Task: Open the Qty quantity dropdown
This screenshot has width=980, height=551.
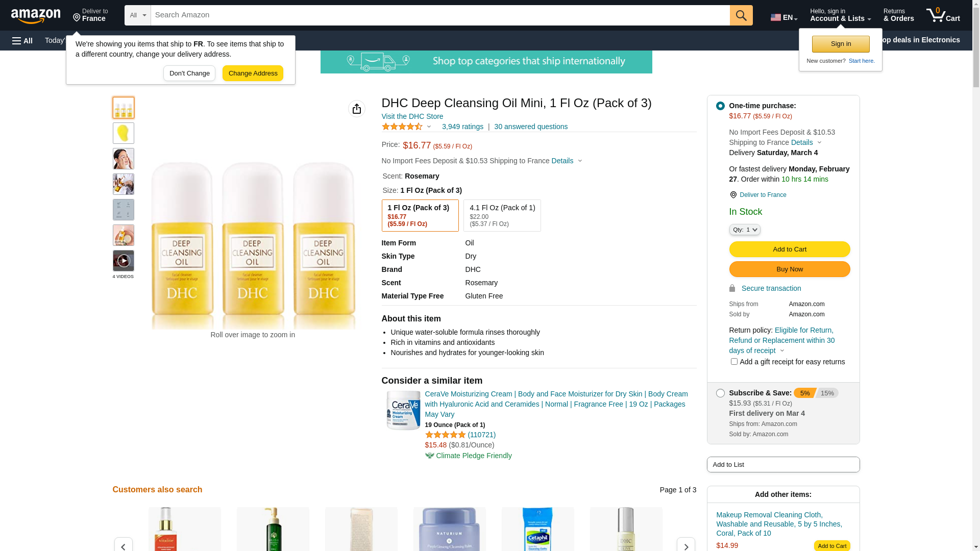Action: tap(745, 230)
